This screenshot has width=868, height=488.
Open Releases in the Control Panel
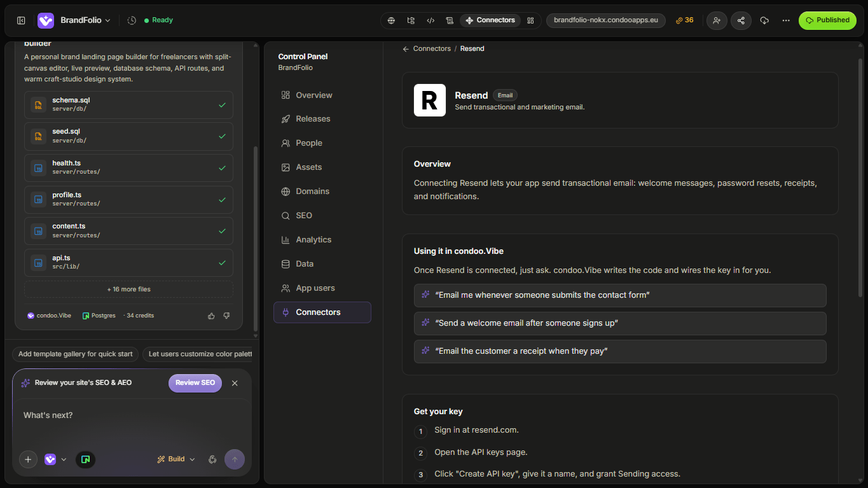[322, 119]
